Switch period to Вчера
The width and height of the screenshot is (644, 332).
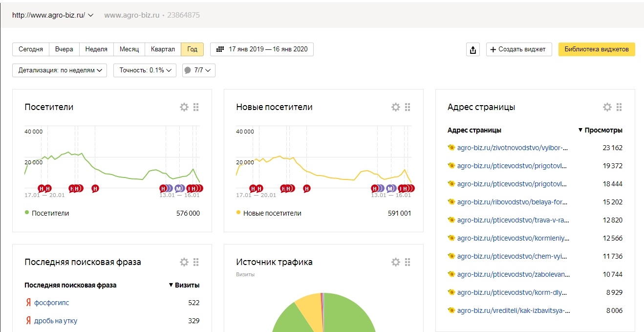pos(64,49)
